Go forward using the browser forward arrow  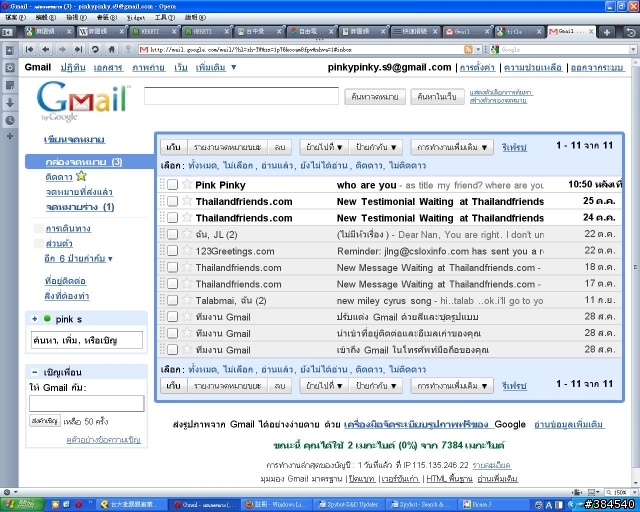coord(62,49)
